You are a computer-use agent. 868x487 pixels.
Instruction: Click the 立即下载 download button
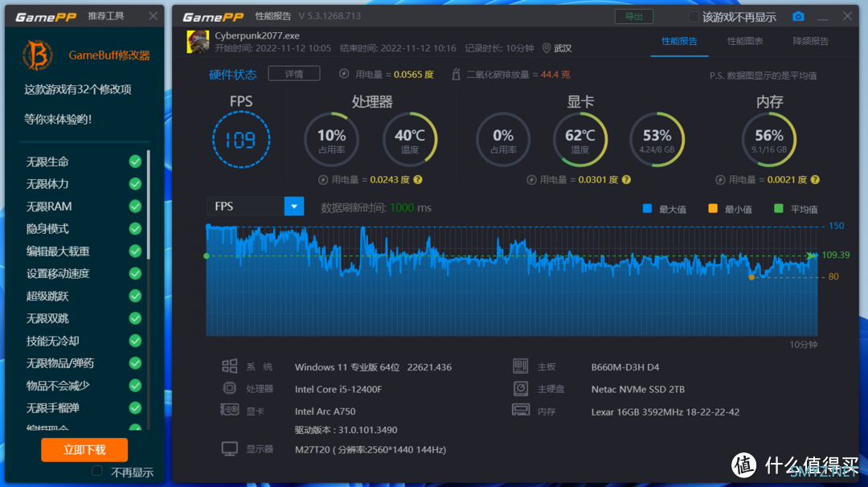tap(84, 449)
